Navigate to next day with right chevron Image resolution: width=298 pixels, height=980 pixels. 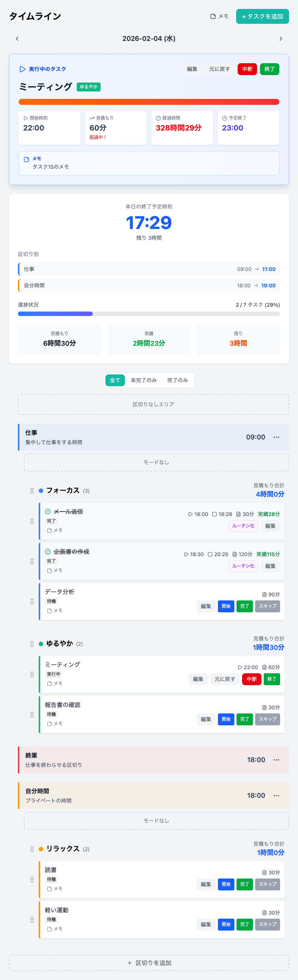[x=281, y=38]
